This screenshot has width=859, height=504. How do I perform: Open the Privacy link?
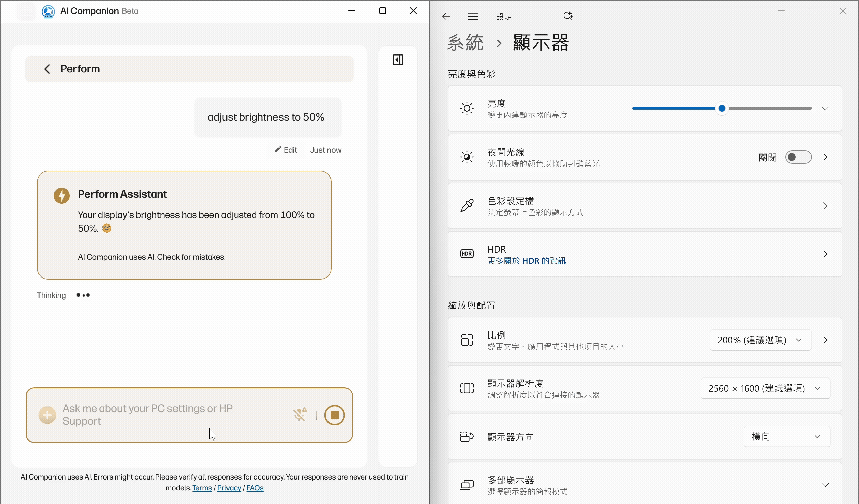click(229, 488)
